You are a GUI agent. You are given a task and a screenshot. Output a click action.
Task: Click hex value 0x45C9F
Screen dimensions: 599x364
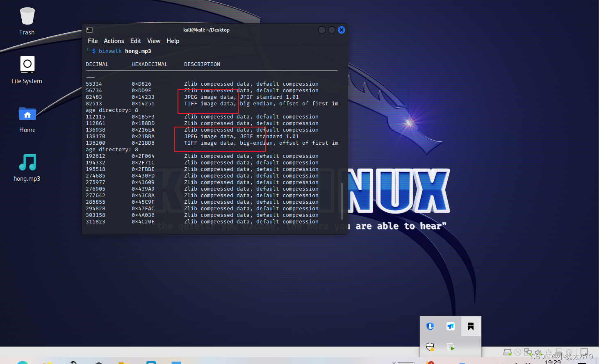[143, 202]
